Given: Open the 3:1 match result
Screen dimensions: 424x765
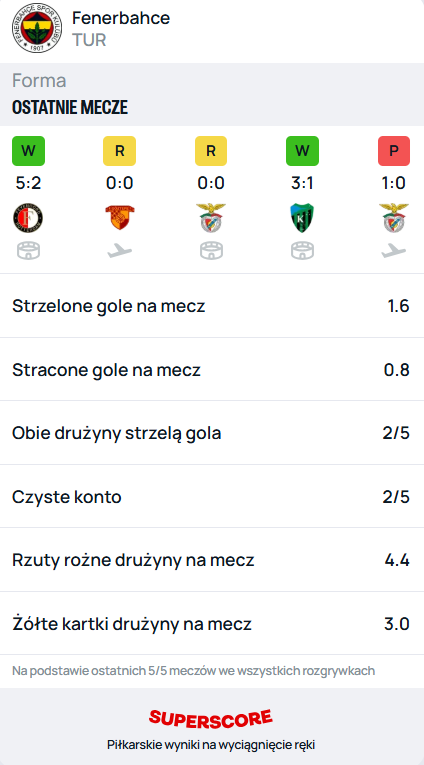Looking at the screenshot, I should 303,183.
